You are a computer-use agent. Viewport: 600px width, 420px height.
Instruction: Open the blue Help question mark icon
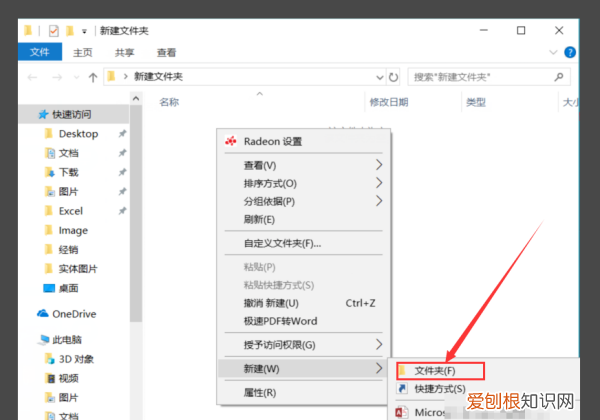(x=570, y=52)
